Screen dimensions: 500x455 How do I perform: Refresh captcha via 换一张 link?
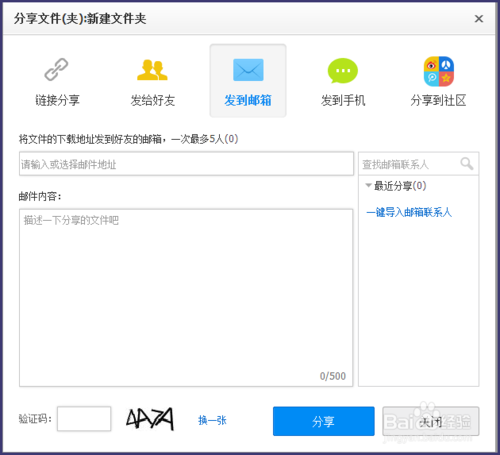212,420
